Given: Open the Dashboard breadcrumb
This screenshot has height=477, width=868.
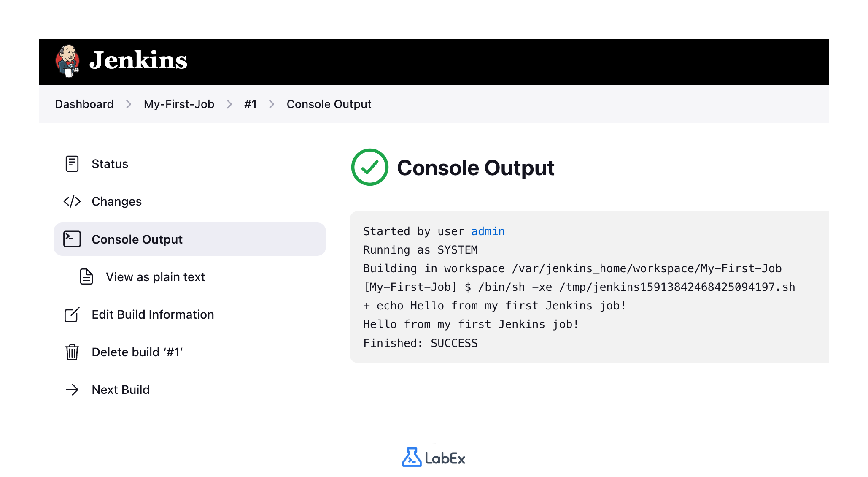Looking at the screenshot, I should [x=84, y=104].
